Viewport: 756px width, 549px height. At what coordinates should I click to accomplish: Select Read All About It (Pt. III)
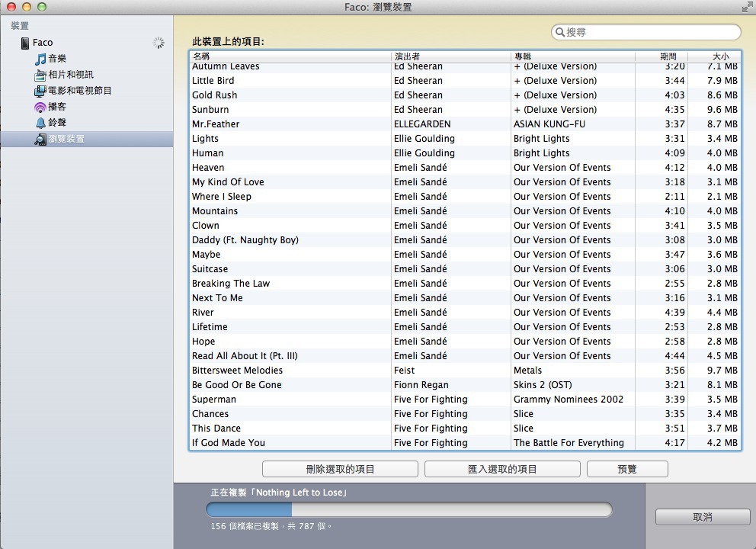466,355
